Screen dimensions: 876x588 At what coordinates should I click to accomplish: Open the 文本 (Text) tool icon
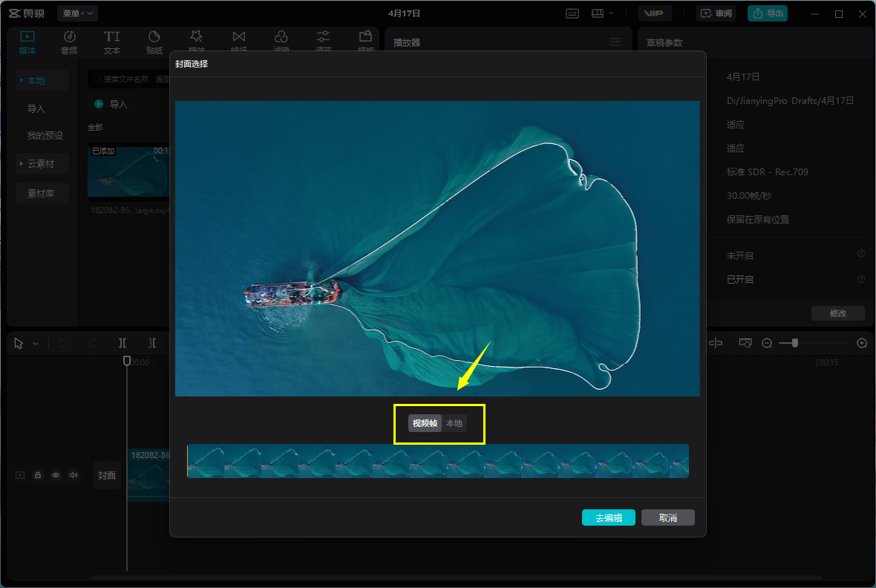pos(111,37)
